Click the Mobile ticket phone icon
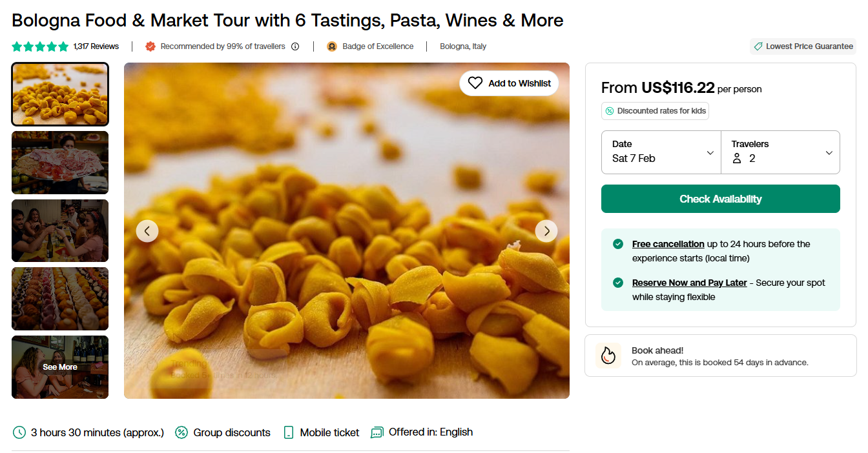868x453 pixels. (x=289, y=432)
